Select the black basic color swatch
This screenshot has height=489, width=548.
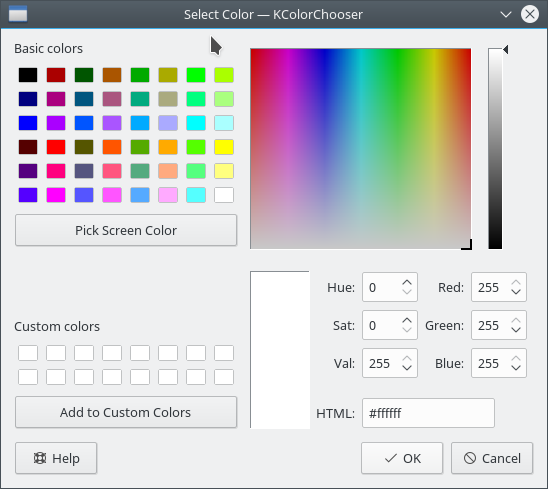click(x=28, y=75)
